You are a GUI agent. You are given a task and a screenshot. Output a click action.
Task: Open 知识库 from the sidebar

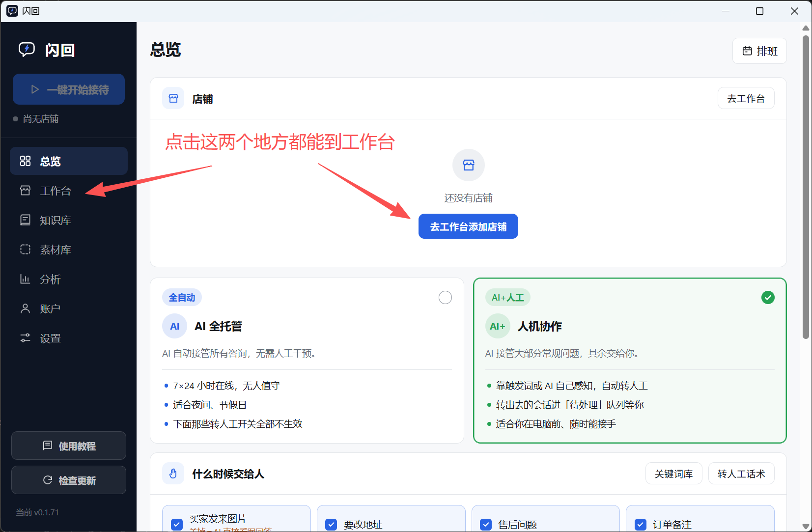point(69,220)
